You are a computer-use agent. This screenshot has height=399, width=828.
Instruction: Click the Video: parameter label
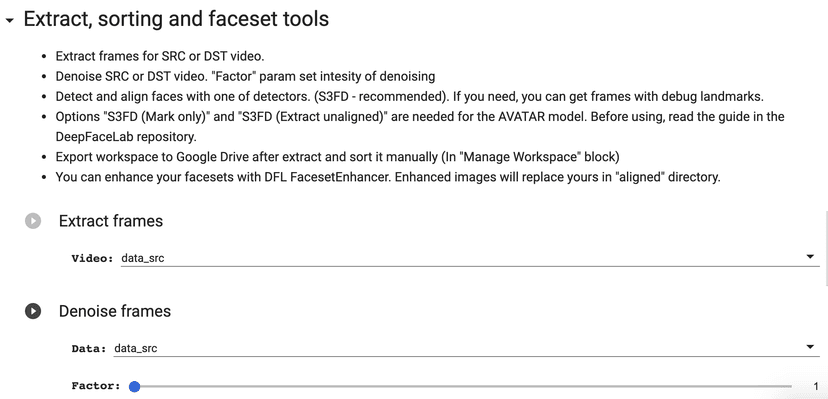(93, 259)
